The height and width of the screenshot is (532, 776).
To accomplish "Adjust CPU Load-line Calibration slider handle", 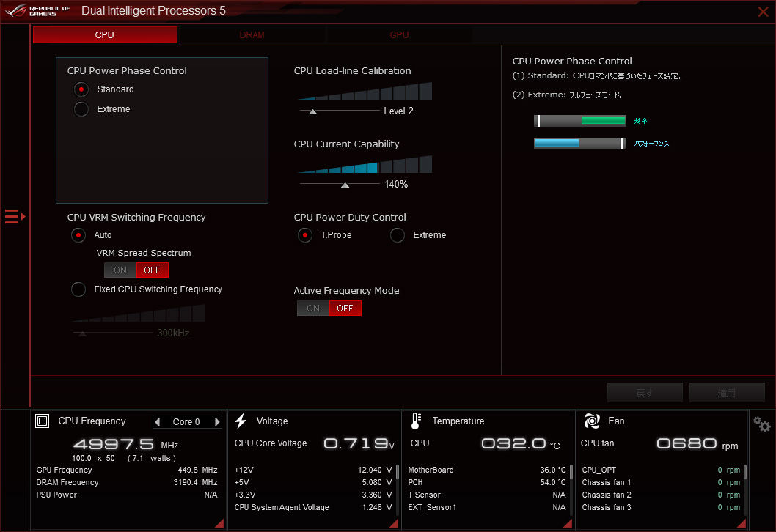I will (312, 111).
